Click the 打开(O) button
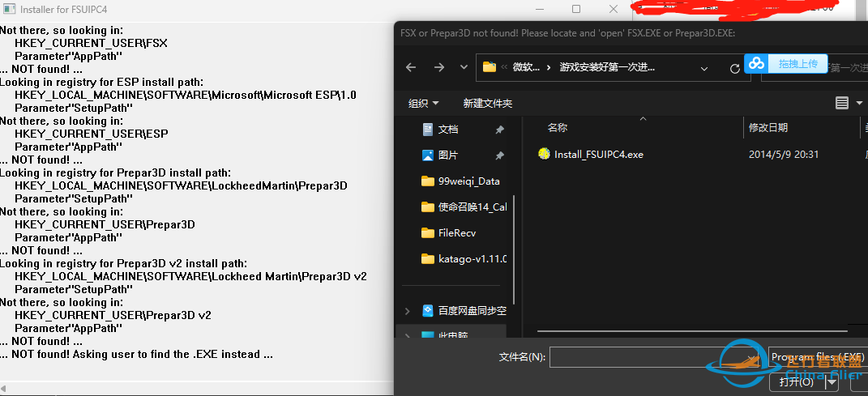868x396 pixels. coord(797,381)
